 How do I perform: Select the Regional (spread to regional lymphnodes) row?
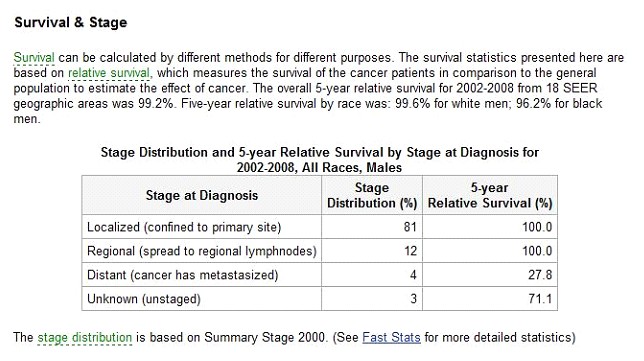pos(320,251)
